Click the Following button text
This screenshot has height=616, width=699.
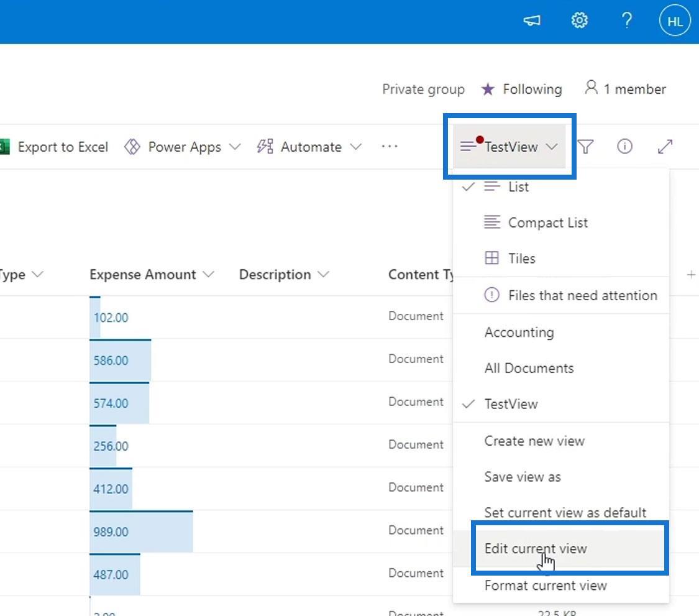pyautogui.click(x=532, y=90)
